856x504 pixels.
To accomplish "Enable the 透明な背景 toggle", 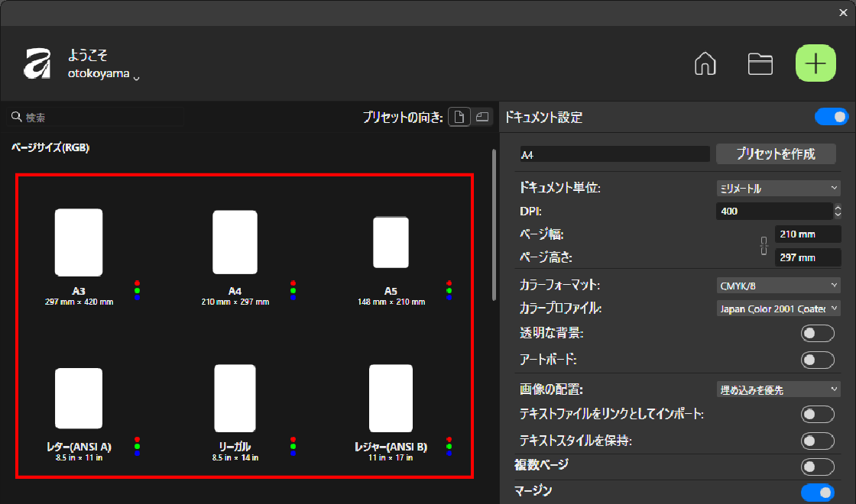I will click(x=817, y=333).
